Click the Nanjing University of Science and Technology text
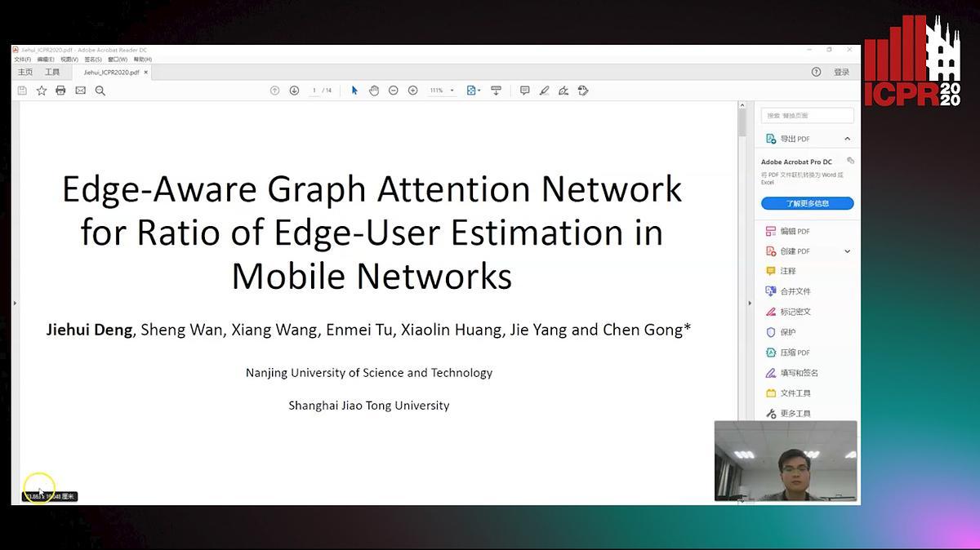This screenshot has height=550, width=980. (x=369, y=373)
